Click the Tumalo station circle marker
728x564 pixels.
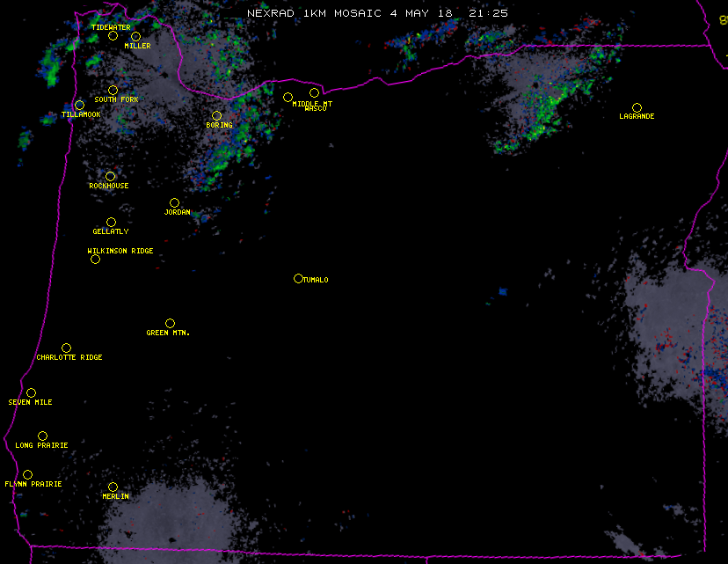[298, 279]
